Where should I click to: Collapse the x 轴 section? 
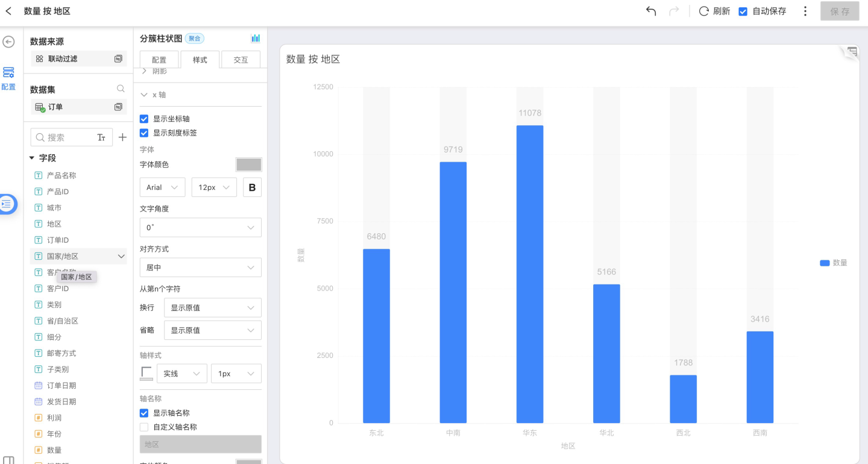click(x=144, y=95)
